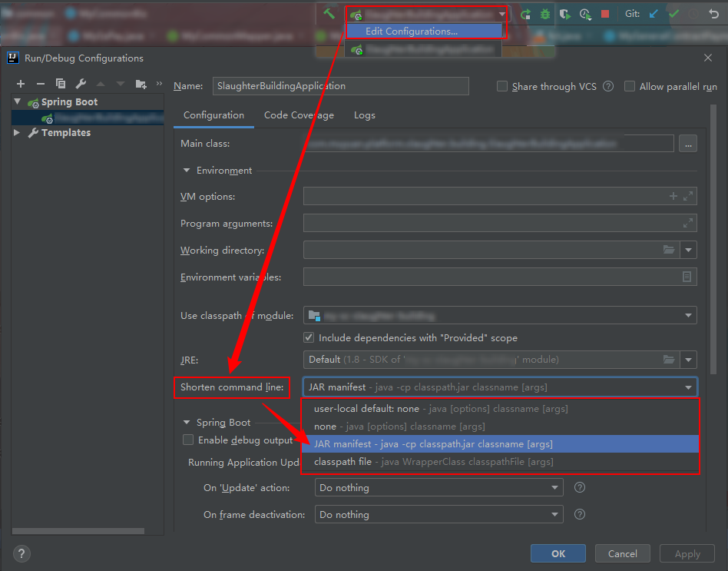Move configuration up arrow
The width and height of the screenshot is (728, 571).
101,84
